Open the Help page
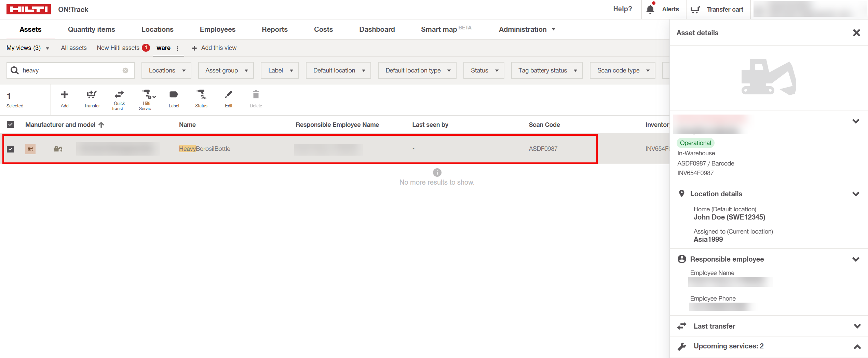Screen dimensions: 868x358 pos(622,9)
